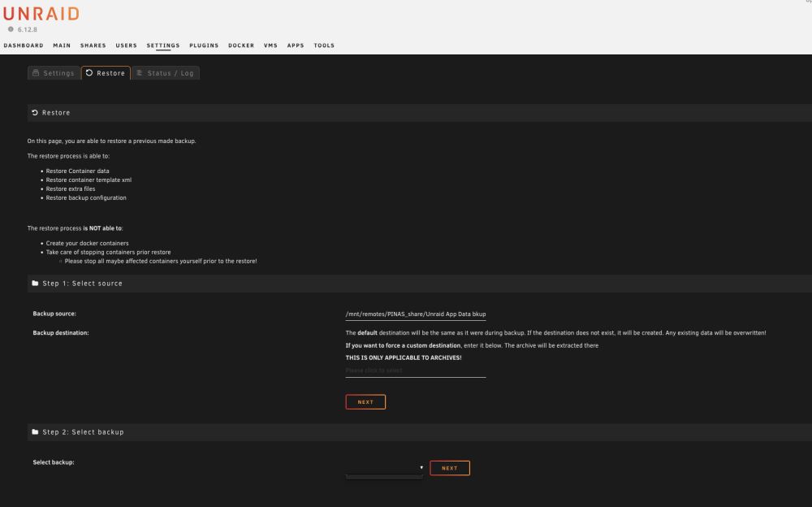Viewport: 812px width, 507px height.
Task: Click THIS IS ONLY APPLICABLE TO ARCHIVES! text
Action: (x=404, y=357)
